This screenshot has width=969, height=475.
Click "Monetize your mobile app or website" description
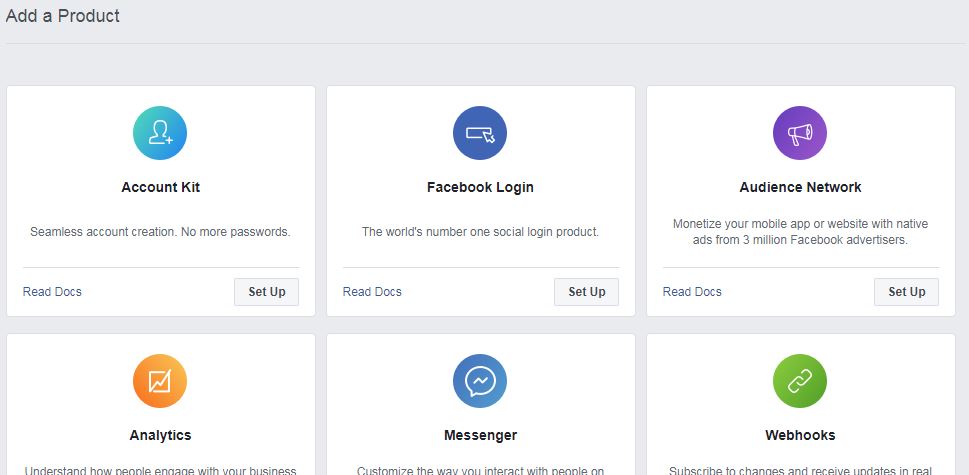800,232
